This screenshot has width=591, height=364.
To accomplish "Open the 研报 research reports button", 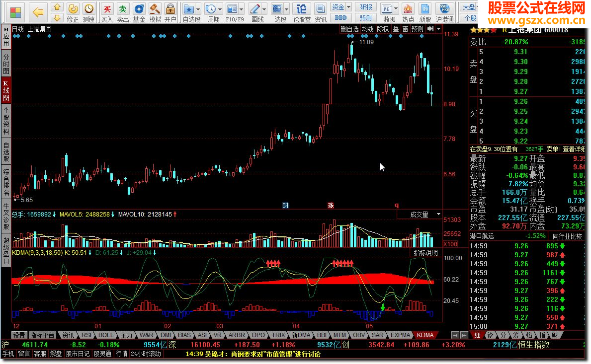I will pos(366,7).
